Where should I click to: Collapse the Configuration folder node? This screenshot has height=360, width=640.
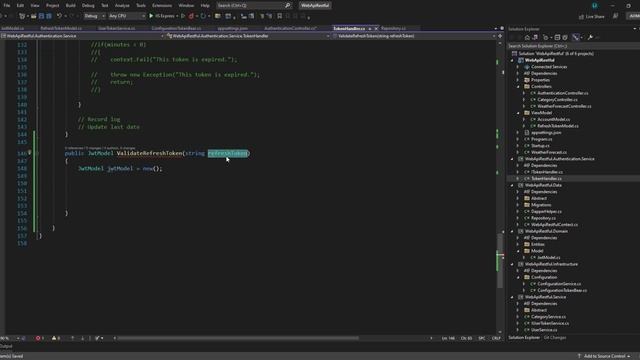518,277
